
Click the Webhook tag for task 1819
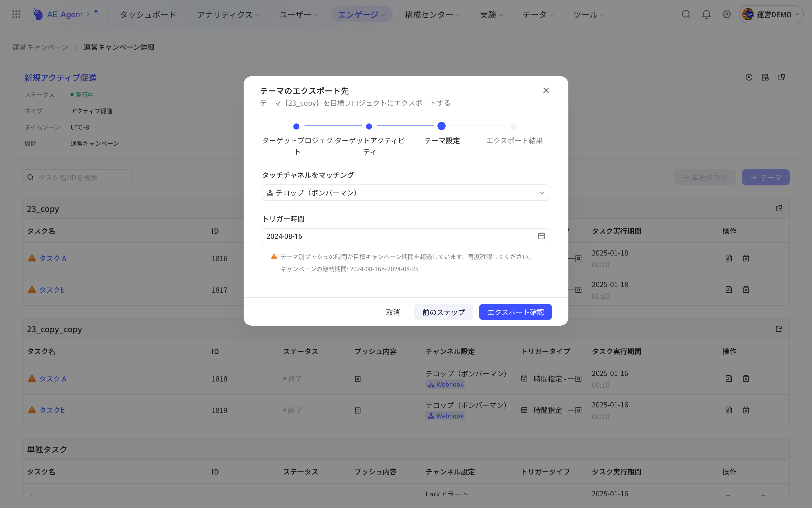pyautogui.click(x=445, y=416)
